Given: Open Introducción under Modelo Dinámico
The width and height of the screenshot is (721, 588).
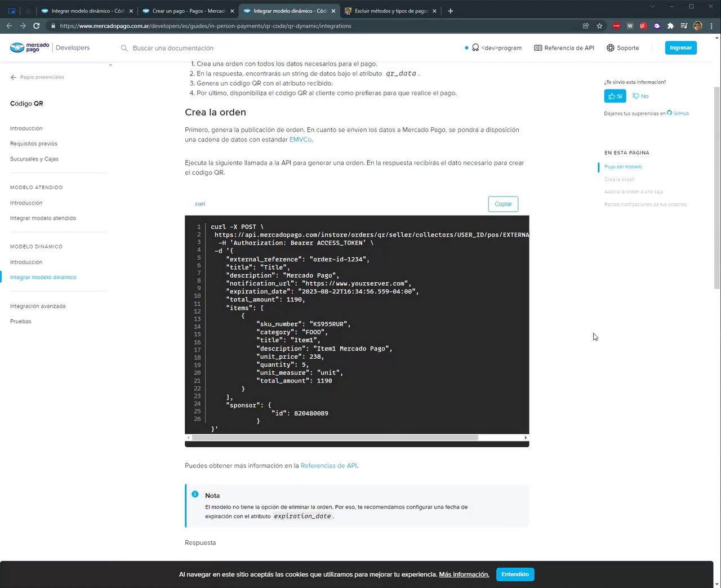Looking at the screenshot, I should click(26, 262).
